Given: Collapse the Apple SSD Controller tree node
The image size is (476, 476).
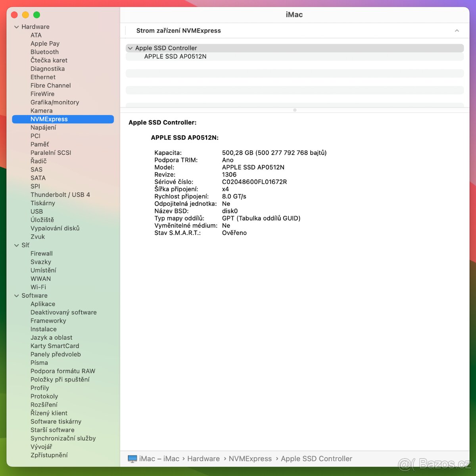Looking at the screenshot, I should click(x=131, y=48).
